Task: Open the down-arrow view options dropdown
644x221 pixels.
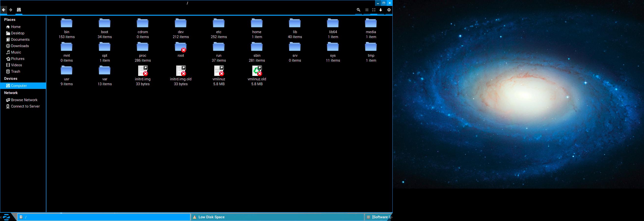Action: (x=380, y=10)
